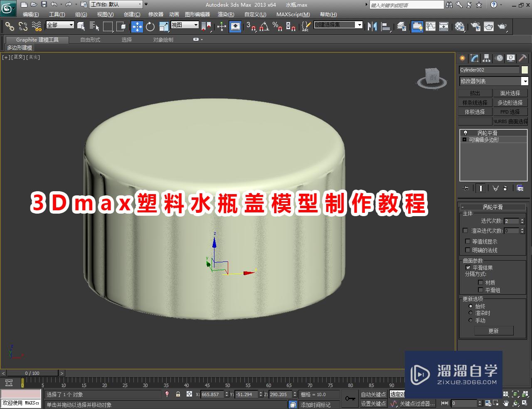Screen dimensions: 532x409
Task: Choose the rectangular selection region tool
Action: click(x=108, y=26)
